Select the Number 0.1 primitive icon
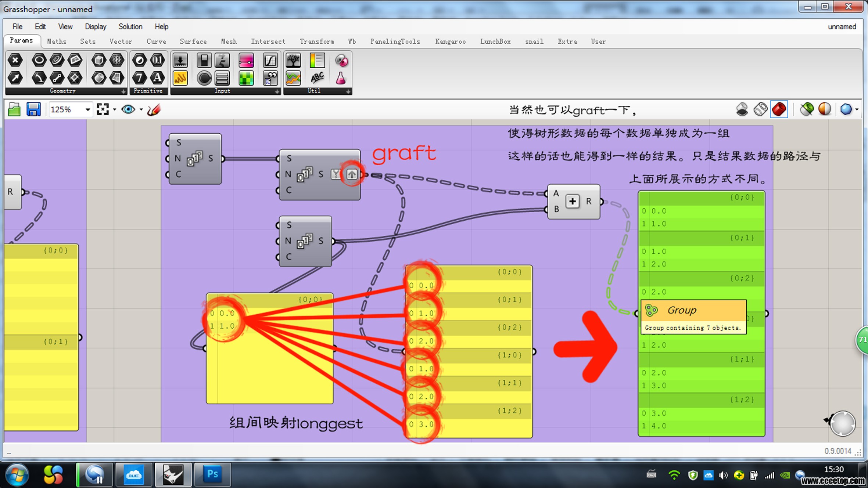This screenshot has height=488, width=868. [x=157, y=60]
